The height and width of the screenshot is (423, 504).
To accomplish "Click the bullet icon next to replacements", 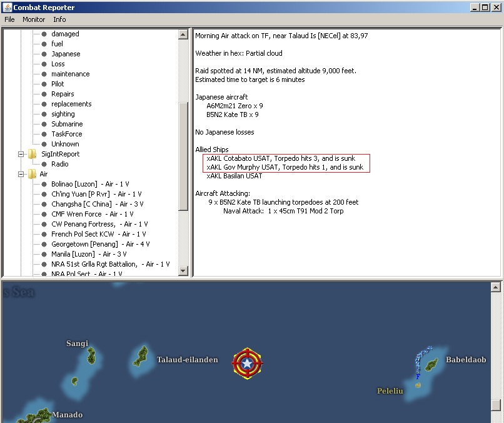I will point(44,104).
